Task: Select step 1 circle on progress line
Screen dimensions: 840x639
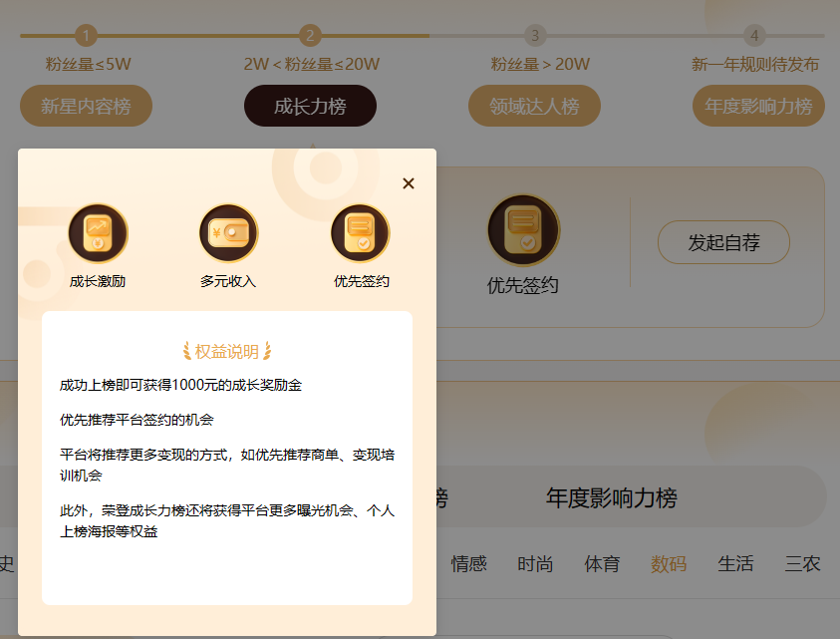Action: (86, 36)
